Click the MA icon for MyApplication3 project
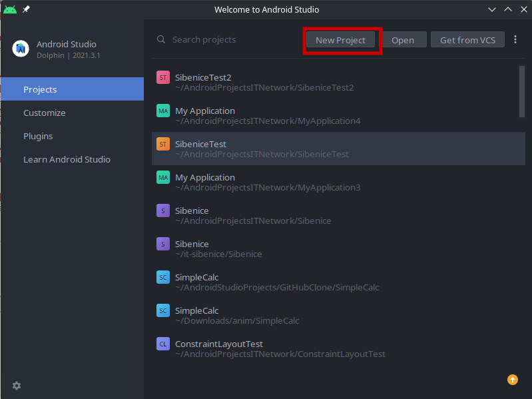Image resolution: width=532 pixels, height=399 pixels. coord(163,177)
